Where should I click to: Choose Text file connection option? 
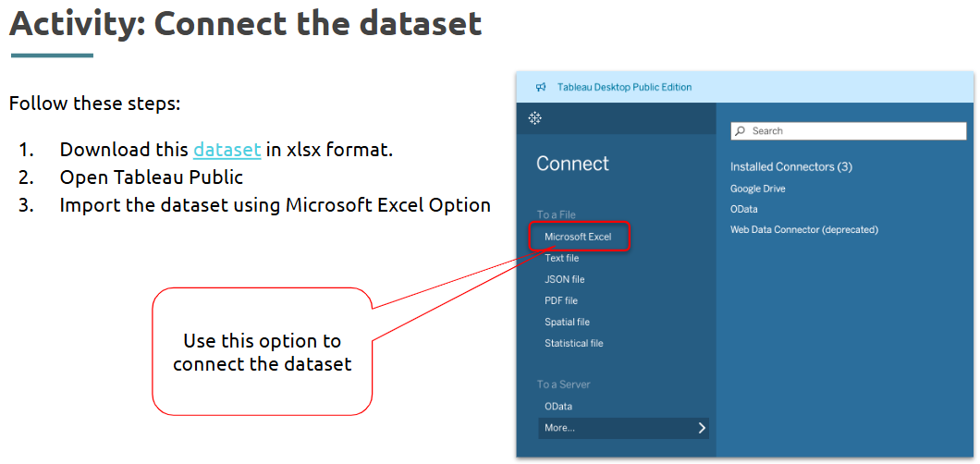(x=561, y=258)
